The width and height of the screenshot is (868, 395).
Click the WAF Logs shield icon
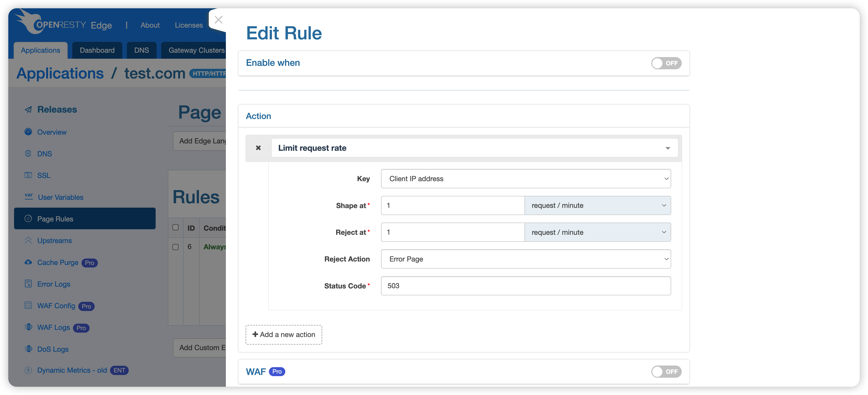pos(28,327)
